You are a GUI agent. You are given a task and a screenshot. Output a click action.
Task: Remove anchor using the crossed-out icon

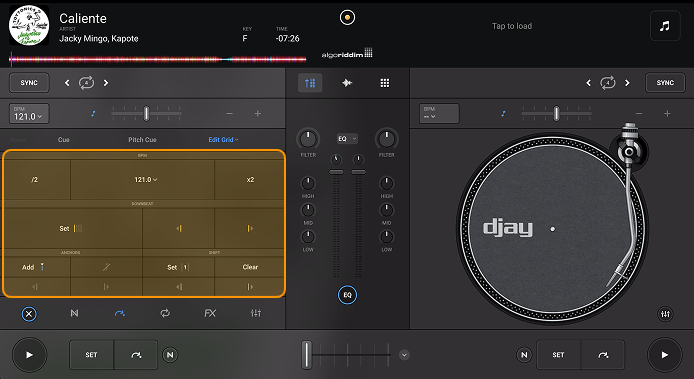(106, 267)
